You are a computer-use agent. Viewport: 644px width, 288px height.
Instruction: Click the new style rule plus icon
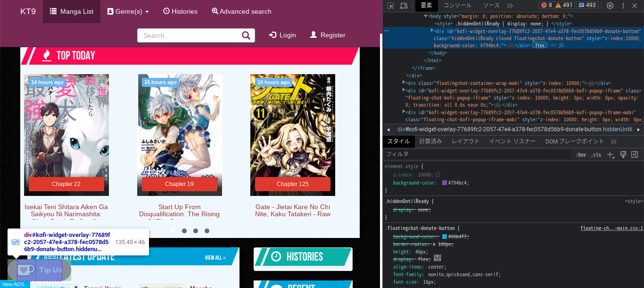coord(609,154)
